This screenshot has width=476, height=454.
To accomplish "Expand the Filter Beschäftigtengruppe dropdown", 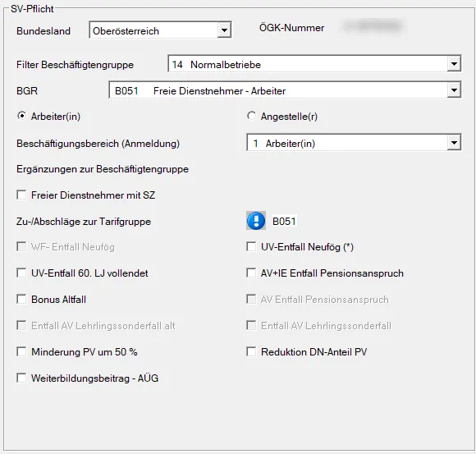I will tap(454, 64).
